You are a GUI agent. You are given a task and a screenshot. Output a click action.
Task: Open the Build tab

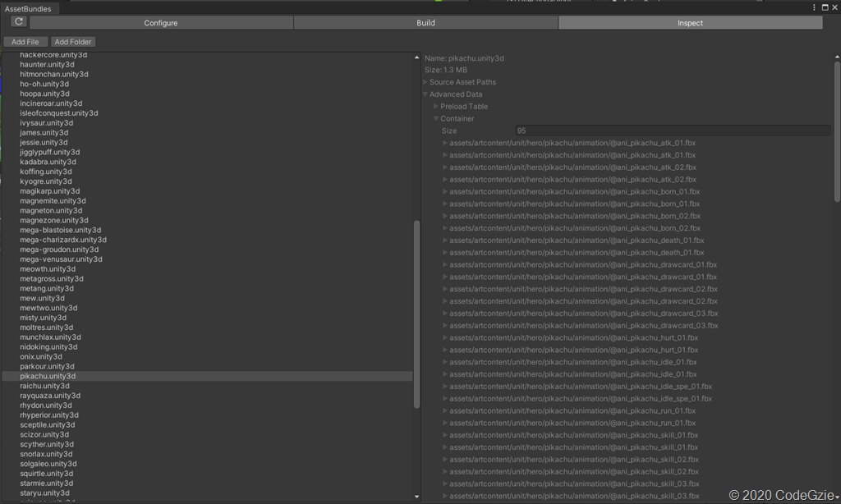pyautogui.click(x=426, y=22)
